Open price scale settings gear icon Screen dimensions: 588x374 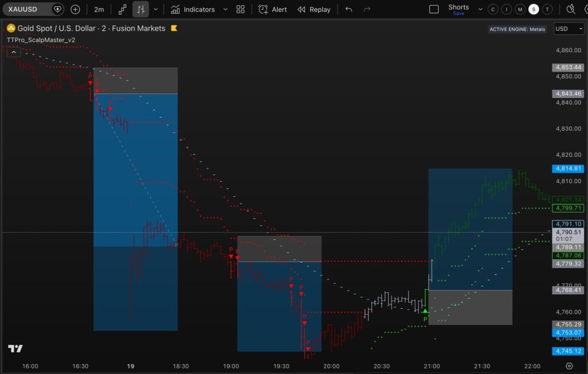(x=569, y=366)
